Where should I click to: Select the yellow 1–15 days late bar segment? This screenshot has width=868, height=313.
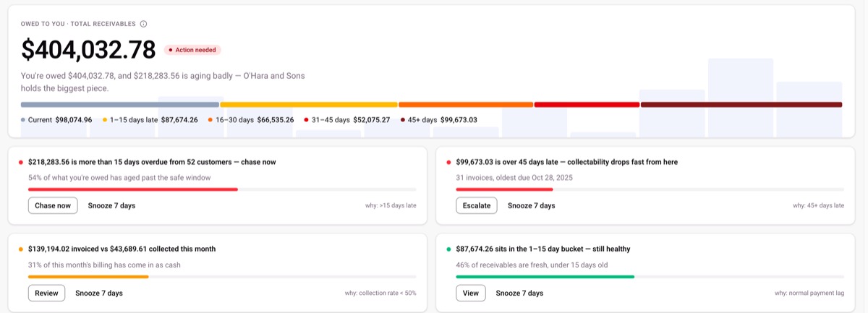point(309,105)
